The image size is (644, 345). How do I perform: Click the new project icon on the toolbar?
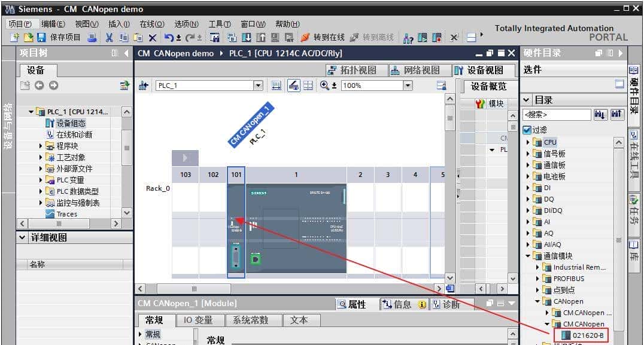coord(13,37)
